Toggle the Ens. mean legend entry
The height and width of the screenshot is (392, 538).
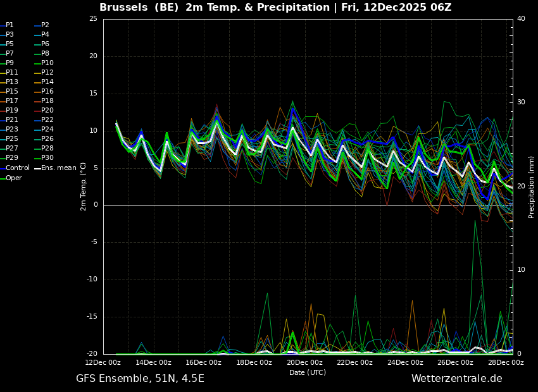pos(58,168)
